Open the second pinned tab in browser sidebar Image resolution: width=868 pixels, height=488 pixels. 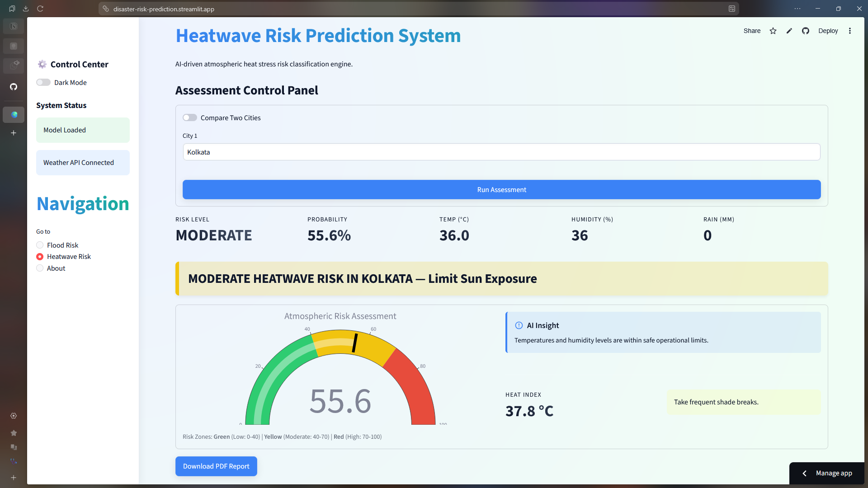point(14,46)
